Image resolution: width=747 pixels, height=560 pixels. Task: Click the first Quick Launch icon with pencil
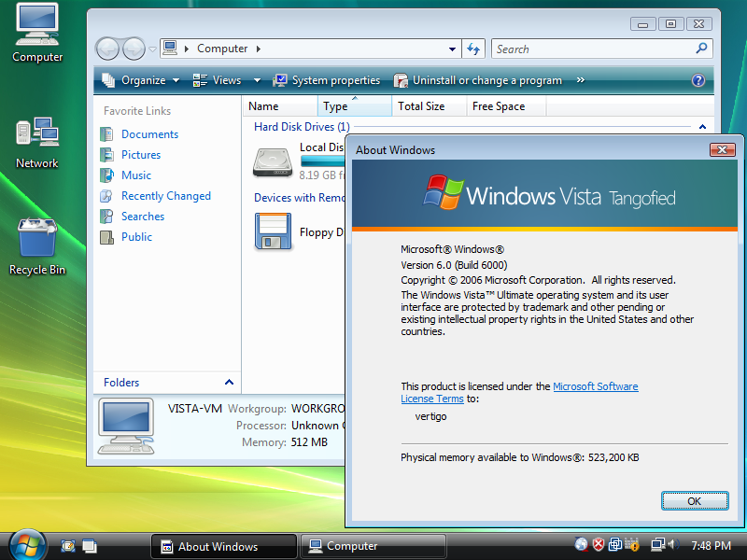(68, 546)
